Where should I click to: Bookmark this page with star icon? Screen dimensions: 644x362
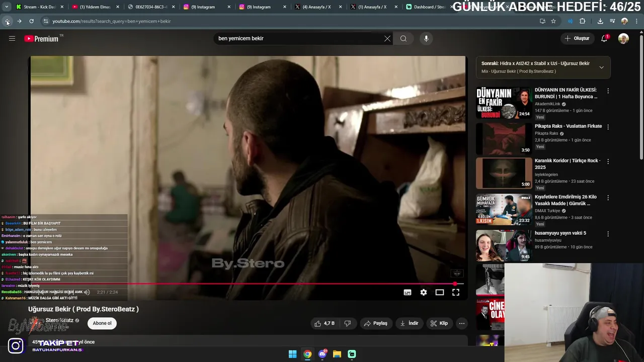pos(553,21)
